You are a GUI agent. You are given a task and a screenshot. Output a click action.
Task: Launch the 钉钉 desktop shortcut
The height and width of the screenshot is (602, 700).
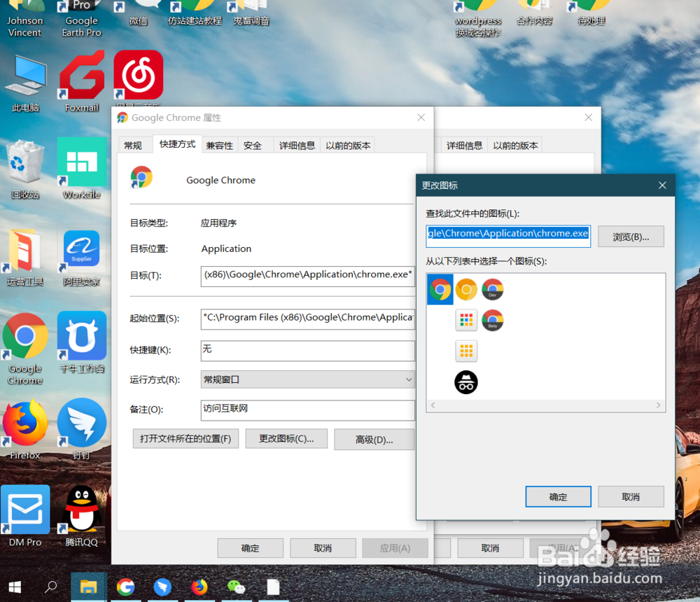click(82, 428)
